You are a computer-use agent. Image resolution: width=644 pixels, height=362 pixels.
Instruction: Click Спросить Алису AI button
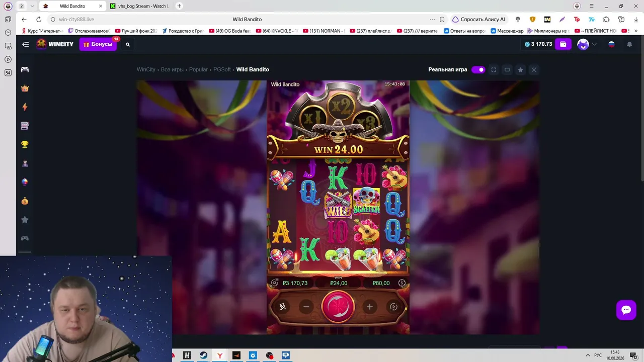[478, 20]
